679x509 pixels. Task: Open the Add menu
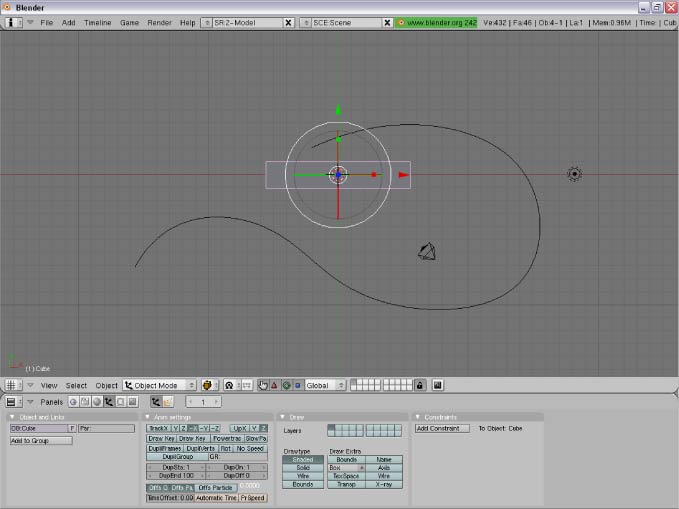[x=68, y=23]
